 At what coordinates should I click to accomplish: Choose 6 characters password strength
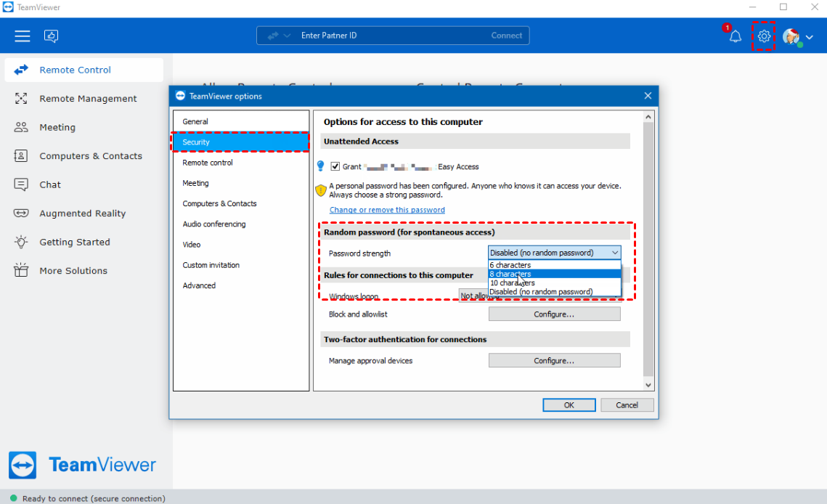(554, 265)
